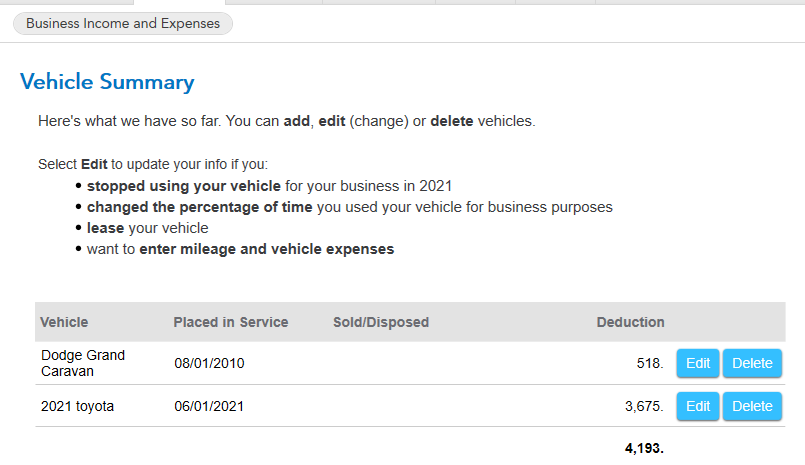
Task: Click the 'enter mileage and vehicle expenses' text
Action: tap(266, 249)
